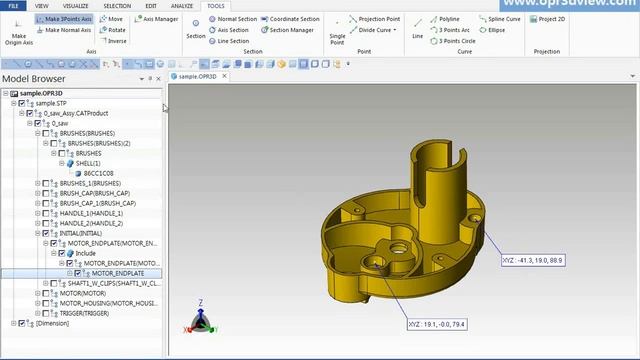Enable the BRUSH_CAP(BRUSH_CAP) checkbox
This screenshot has height=360, width=640.
click(x=46, y=193)
